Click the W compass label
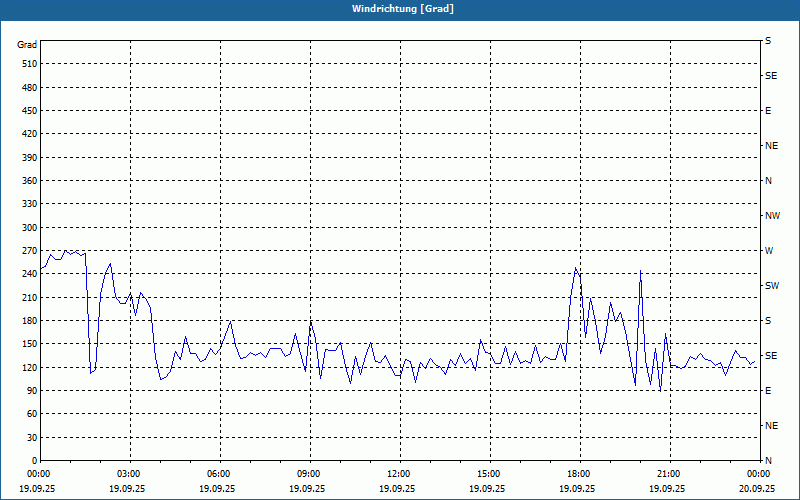 pyautogui.click(x=769, y=251)
